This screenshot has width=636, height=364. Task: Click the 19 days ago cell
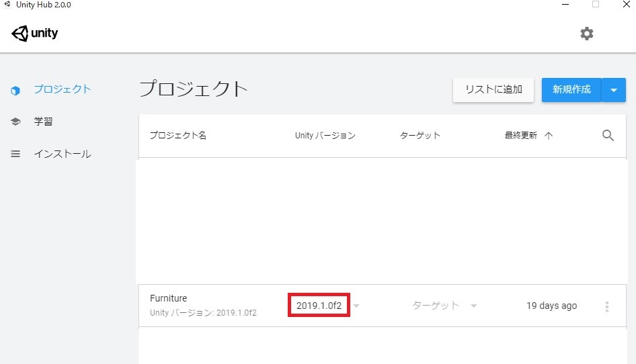(x=552, y=306)
